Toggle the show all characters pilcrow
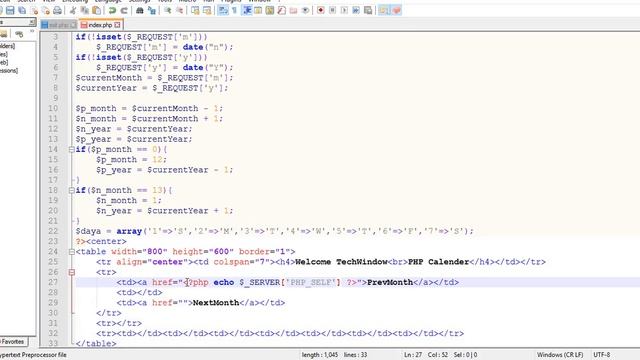The height and width of the screenshot is (360, 640). [x=235, y=10]
